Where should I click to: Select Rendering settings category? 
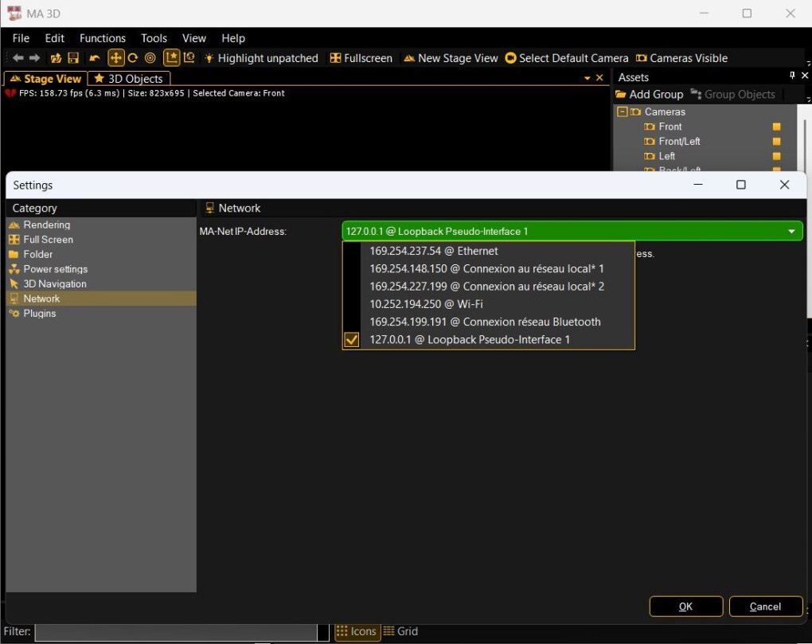[101, 224]
